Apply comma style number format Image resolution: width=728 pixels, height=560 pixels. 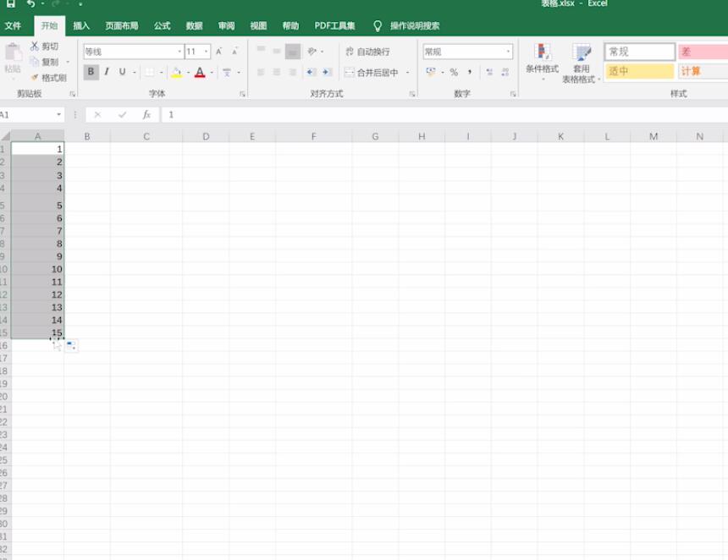[470, 72]
